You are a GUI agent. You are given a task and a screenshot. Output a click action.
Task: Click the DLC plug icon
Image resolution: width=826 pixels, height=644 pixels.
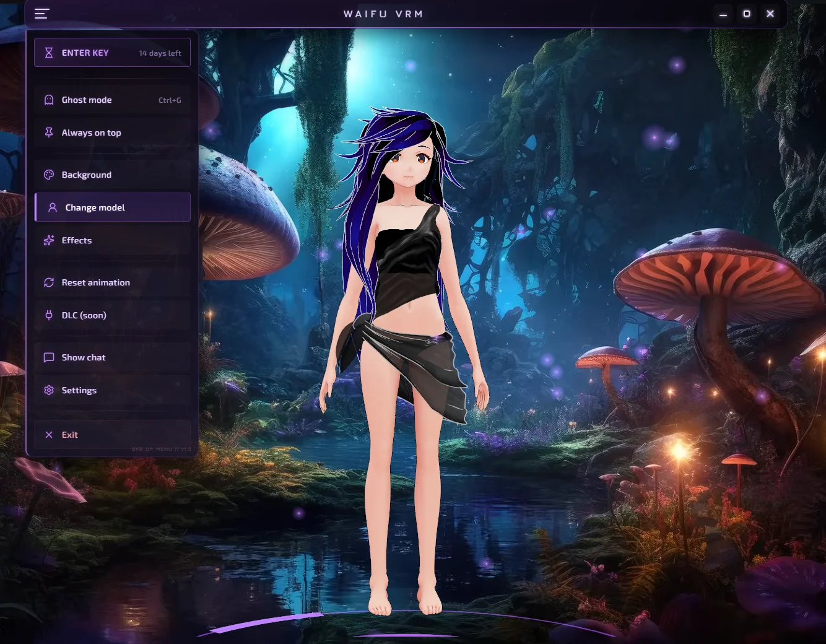coord(49,315)
